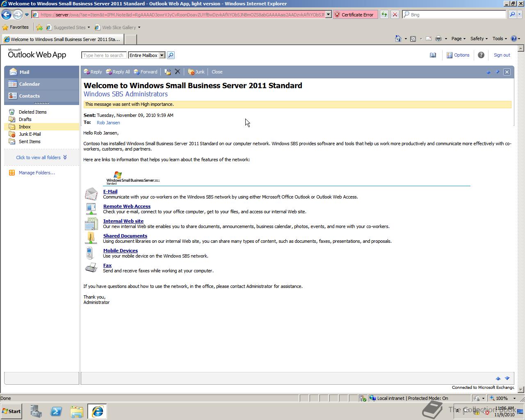Open the Fax link
Screen dimensions: 525x420
pyautogui.click(x=107, y=265)
